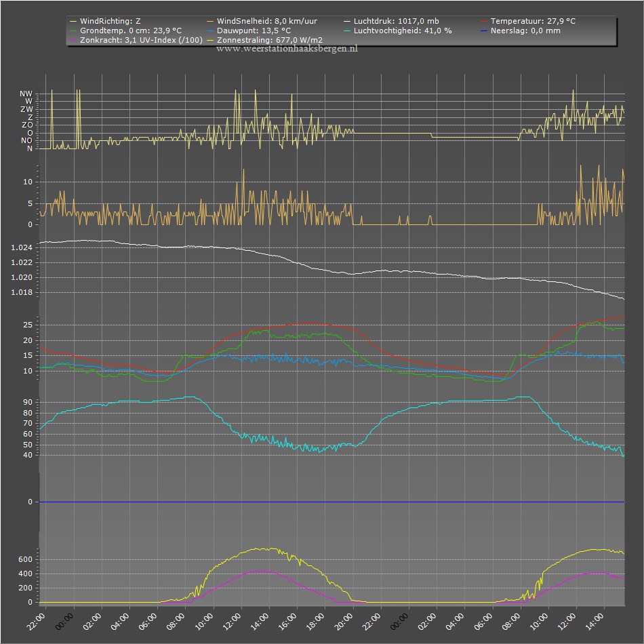This screenshot has width=644, height=644.
Task: Open the www.weerstationhaaksbergen.nl link
Action: [x=287, y=48]
